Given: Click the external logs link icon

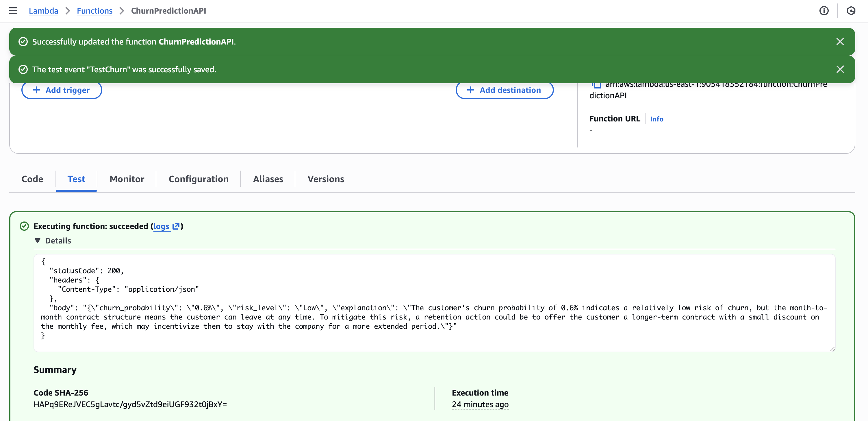Looking at the screenshot, I should (176, 226).
